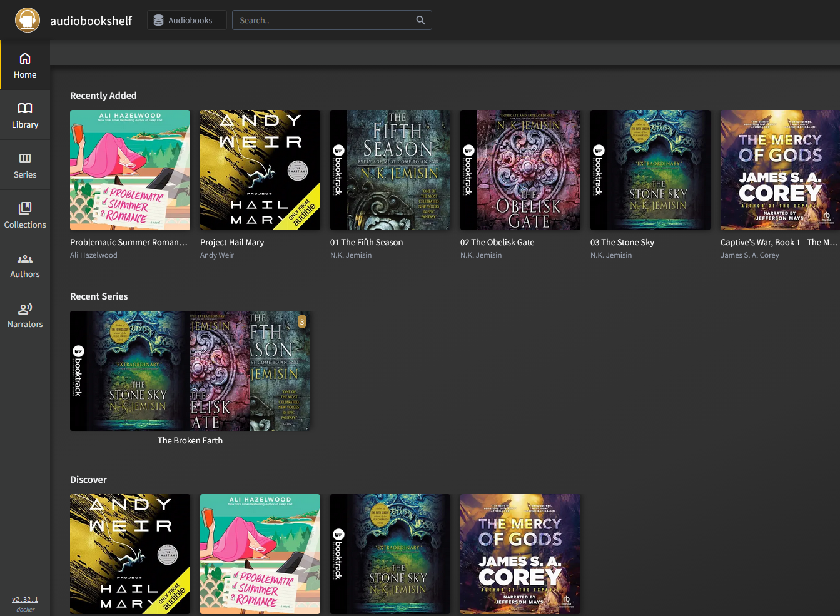Open the version v2.32.1 link
The width and height of the screenshot is (840, 616).
point(25,599)
